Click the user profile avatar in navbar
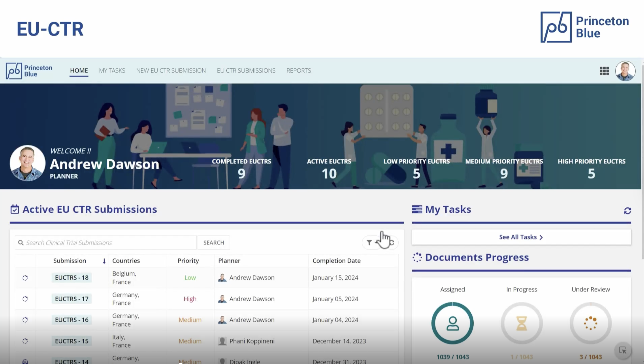Screen dimensions: 644x364 pyautogui.click(x=625, y=71)
